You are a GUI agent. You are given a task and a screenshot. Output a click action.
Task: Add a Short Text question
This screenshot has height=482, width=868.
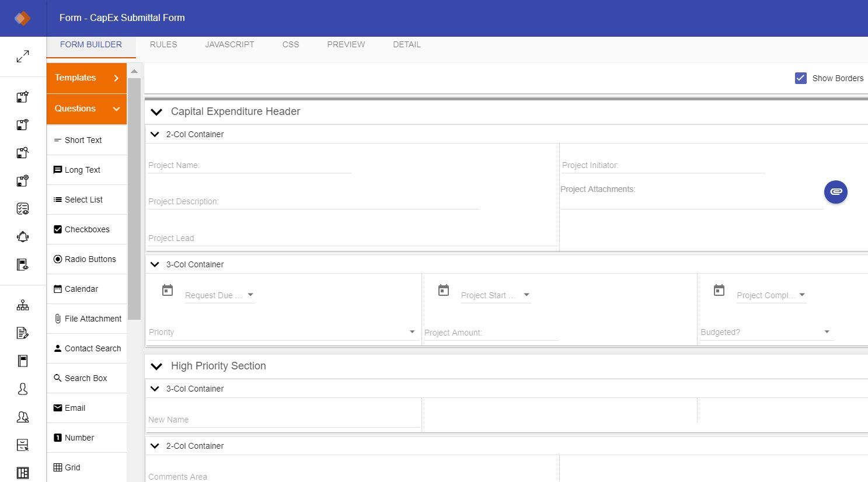86,140
